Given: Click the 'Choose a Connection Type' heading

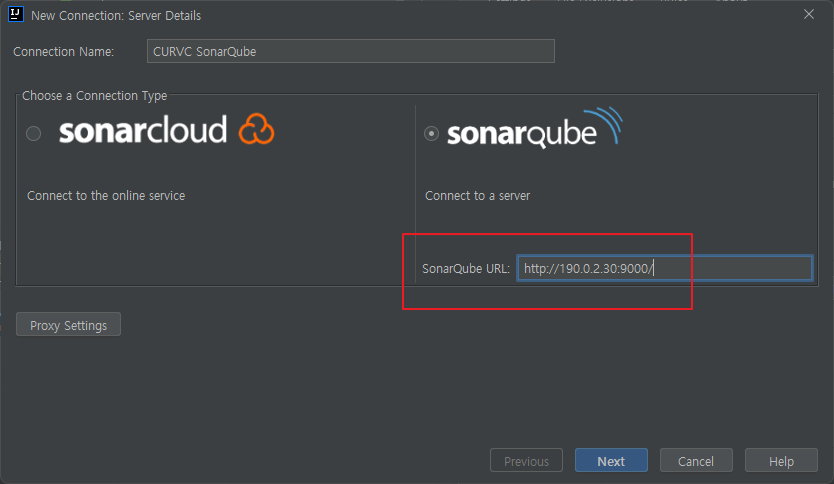Looking at the screenshot, I should (x=94, y=96).
